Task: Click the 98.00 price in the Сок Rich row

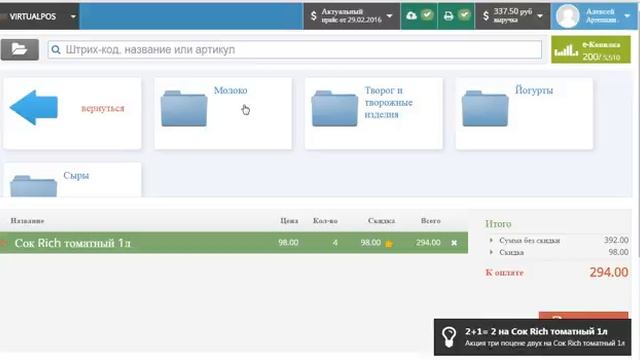Action: pyautogui.click(x=288, y=242)
